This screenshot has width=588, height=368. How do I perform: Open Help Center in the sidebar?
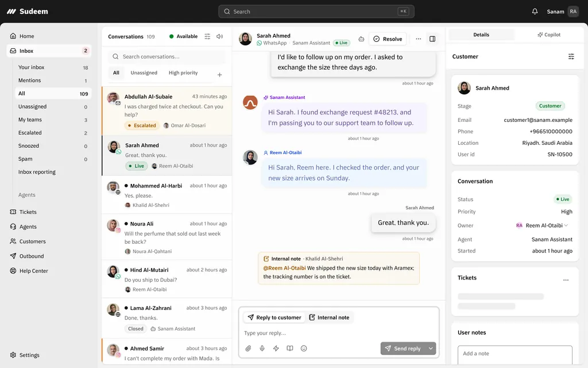[49, 270]
